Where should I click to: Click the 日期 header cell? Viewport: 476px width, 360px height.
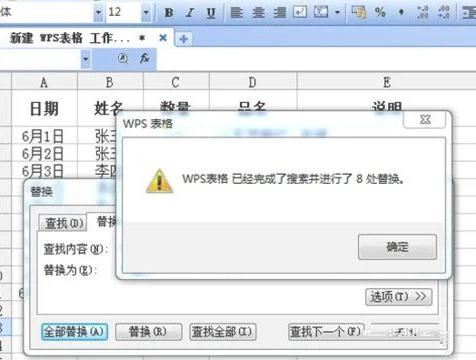44,109
